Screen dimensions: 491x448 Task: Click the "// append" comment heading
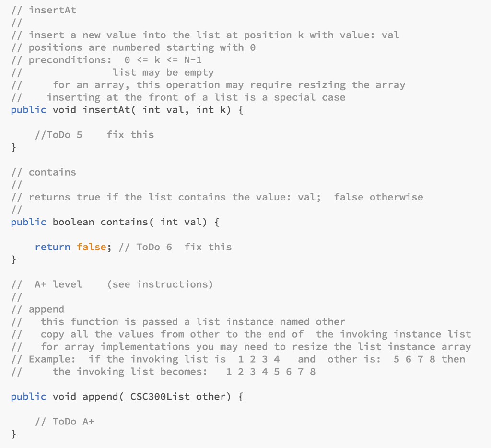click(37, 309)
